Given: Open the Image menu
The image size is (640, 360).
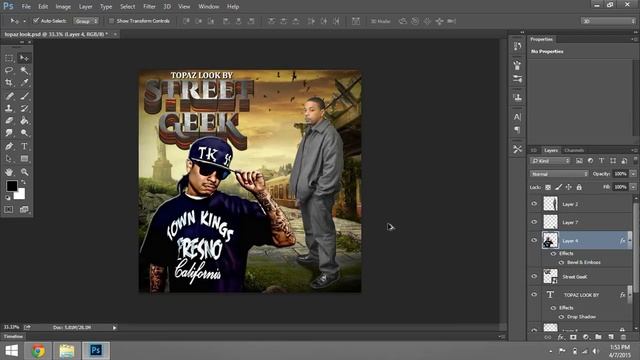Looking at the screenshot, I should point(63,7).
